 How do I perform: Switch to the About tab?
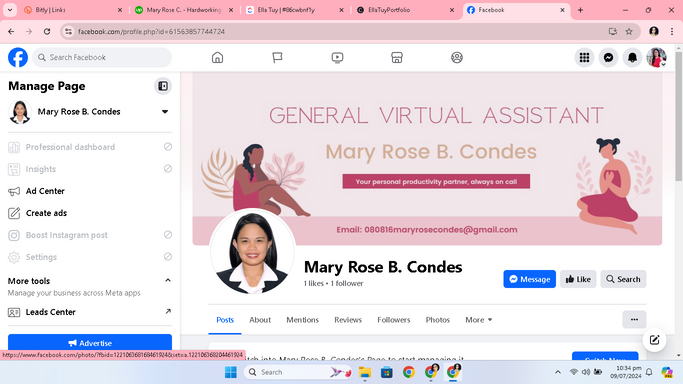(x=260, y=320)
